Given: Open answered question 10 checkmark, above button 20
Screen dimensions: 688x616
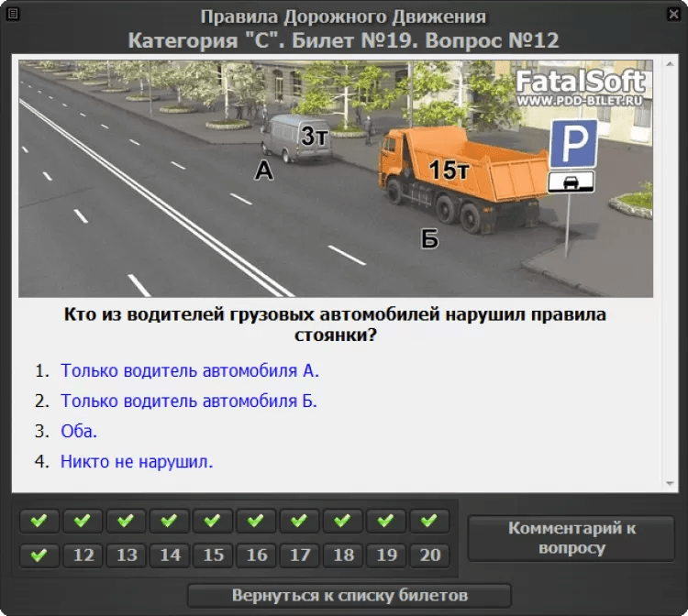Looking at the screenshot, I should click(428, 521).
